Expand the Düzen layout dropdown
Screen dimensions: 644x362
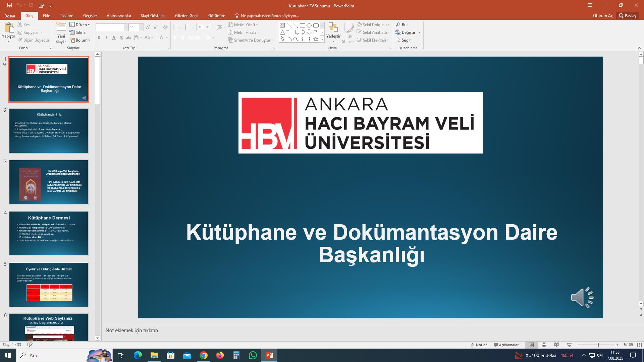click(80, 24)
